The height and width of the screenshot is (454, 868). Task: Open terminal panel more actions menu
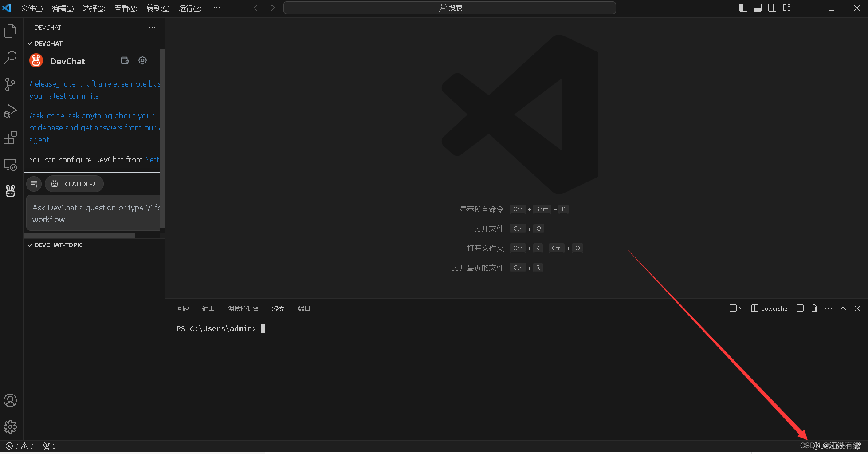(x=829, y=308)
